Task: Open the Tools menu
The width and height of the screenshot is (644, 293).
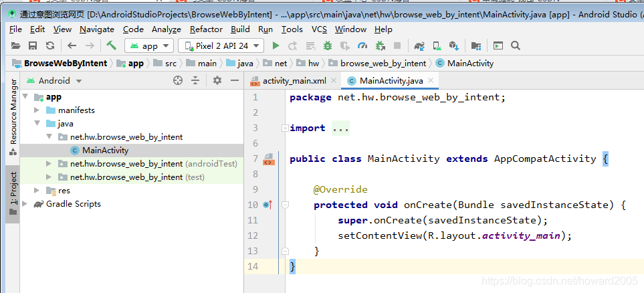Action: (x=292, y=29)
